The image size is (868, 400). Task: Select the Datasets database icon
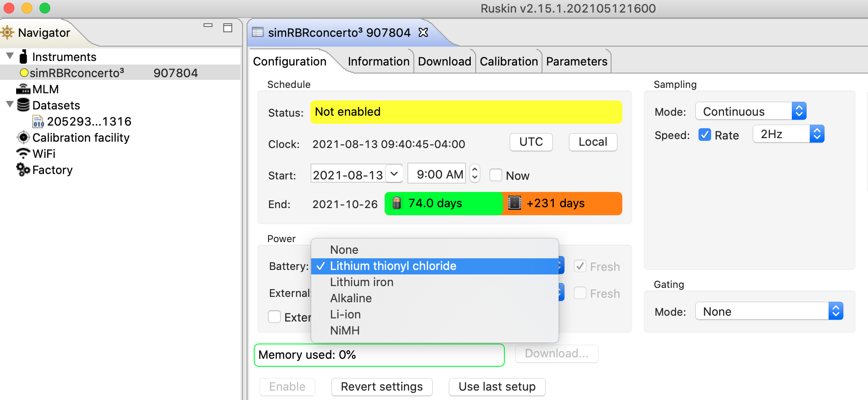pyautogui.click(x=23, y=105)
